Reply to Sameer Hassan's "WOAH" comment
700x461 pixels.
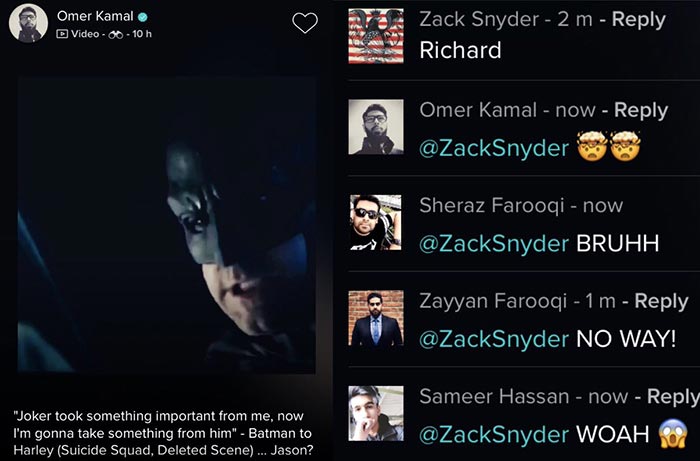672,397
